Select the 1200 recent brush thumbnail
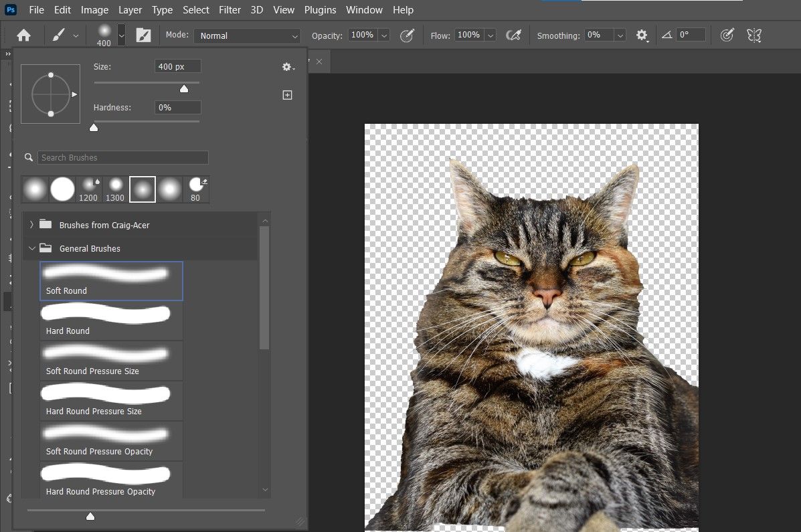801x532 pixels. click(88, 189)
